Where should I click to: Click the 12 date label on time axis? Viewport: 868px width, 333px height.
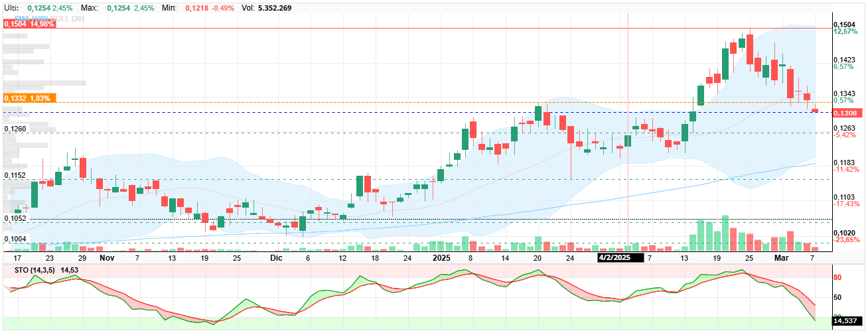pyautogui.click(x=342, y=257)
